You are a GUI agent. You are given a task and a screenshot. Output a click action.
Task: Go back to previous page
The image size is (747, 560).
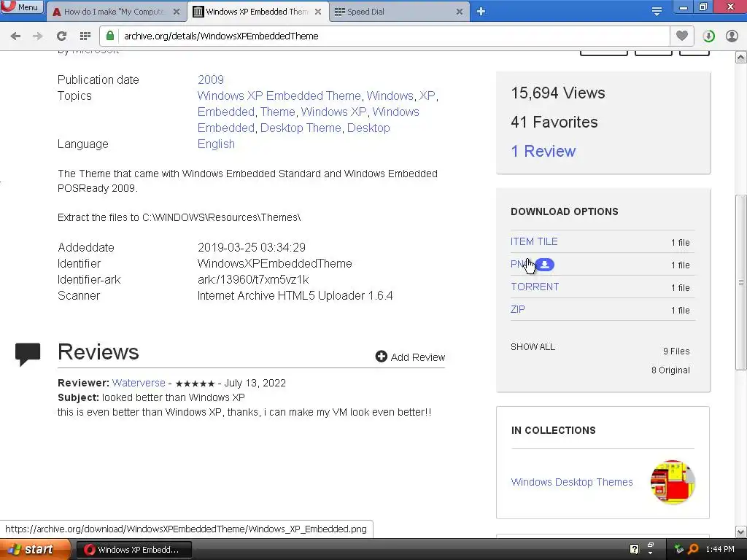15,36
